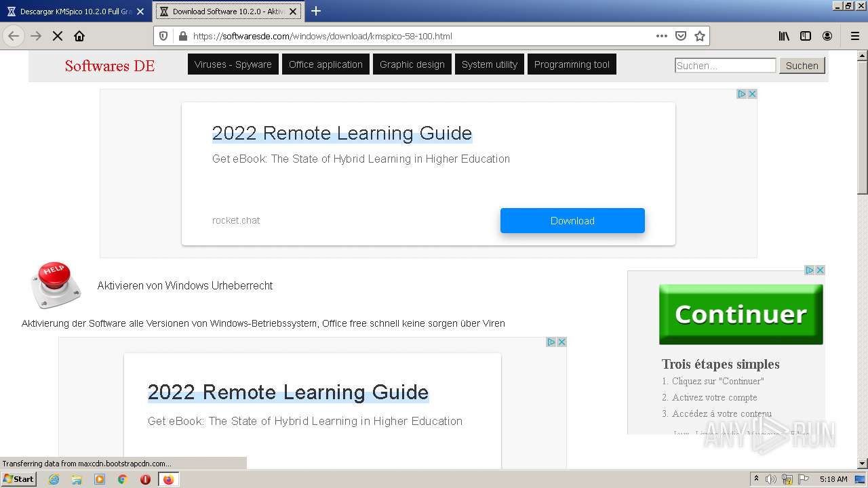Open tracking protection shield info
Image resolution: width=868 pixels, height=488 pixels.
(x=163, y=36)
